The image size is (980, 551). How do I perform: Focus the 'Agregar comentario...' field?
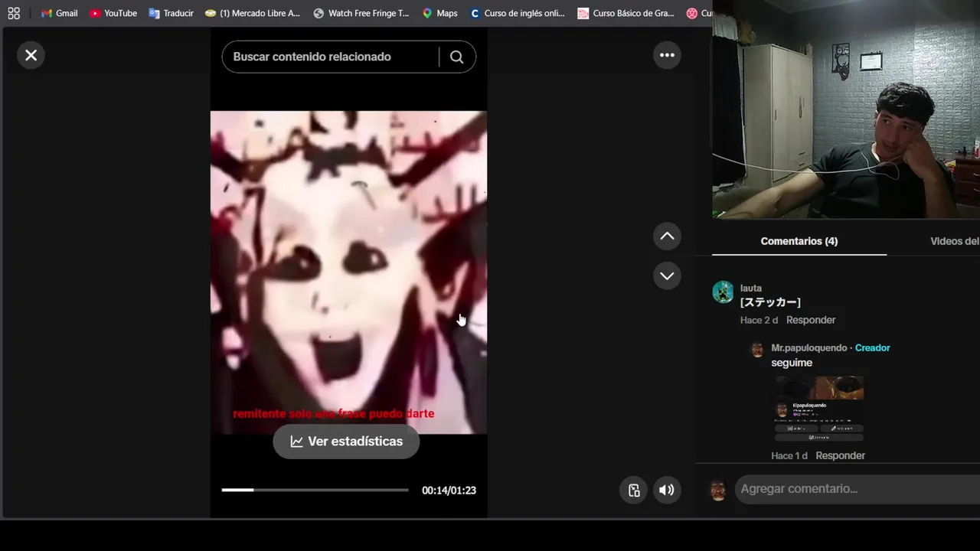pyautogui.click(x=857, y=489)
